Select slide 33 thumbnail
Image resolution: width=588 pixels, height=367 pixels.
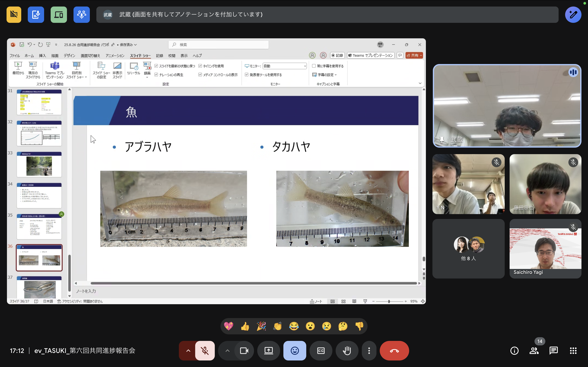click(x=39, y=164)
